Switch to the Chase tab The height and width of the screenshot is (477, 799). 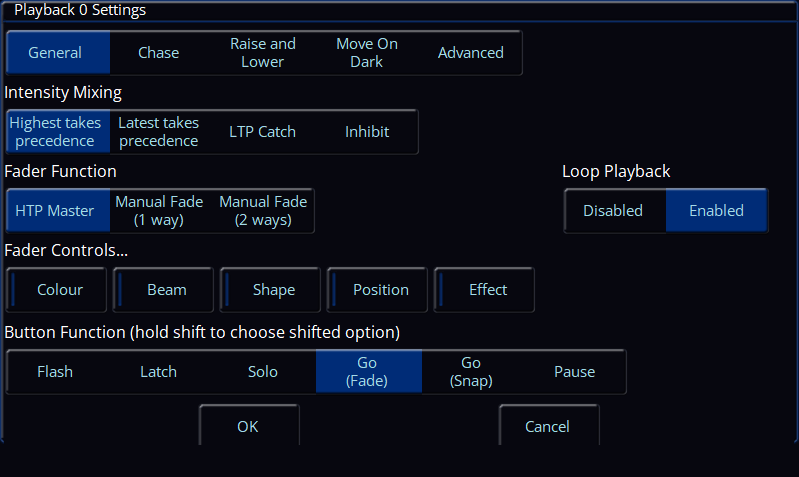158,53
